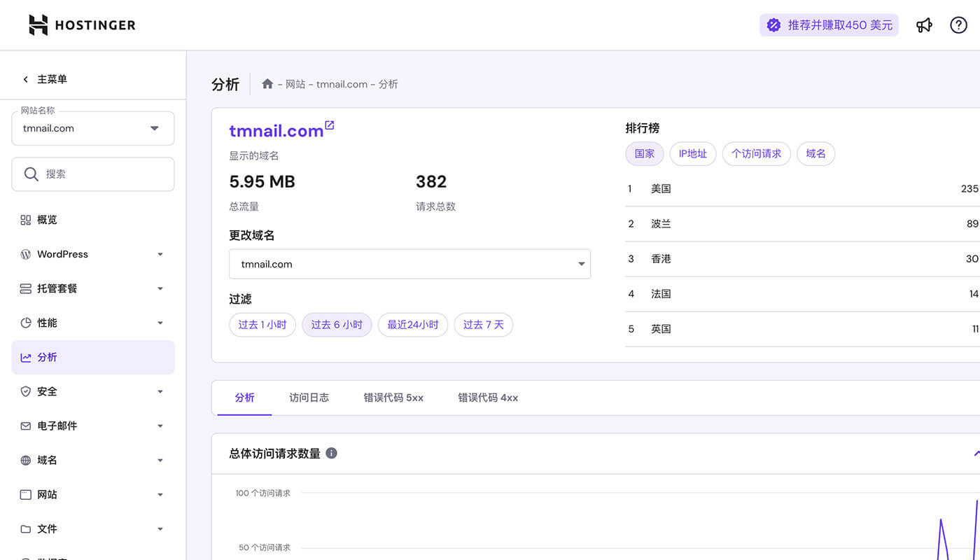980x560 pixels.
Task: Click the 概览 grid icon
Action: pos(26,220)
